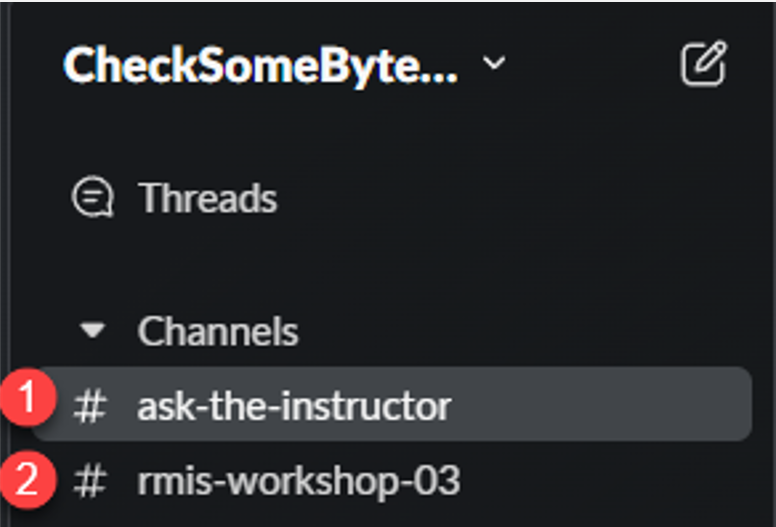Viewport: 776px width, 527px height.
Task: Click the Channels section header label
Action: tap(218, 331)
